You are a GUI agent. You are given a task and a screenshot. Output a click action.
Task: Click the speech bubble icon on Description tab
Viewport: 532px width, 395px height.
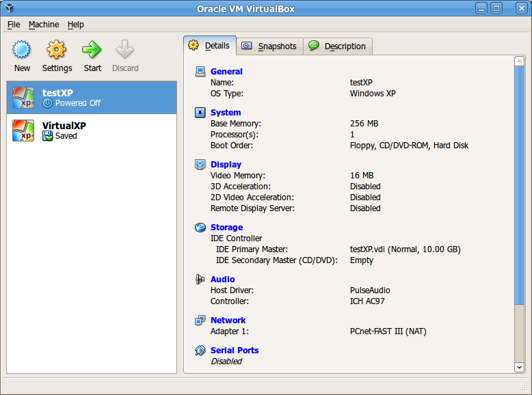[x=314, y=45]
